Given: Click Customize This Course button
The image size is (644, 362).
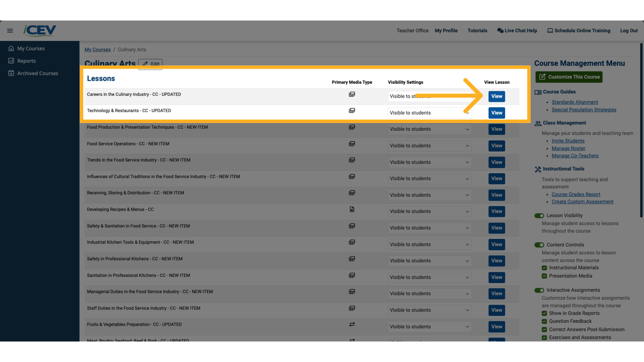Looking at the screenshot, I should pyautogui.click(x=569, y=77).
